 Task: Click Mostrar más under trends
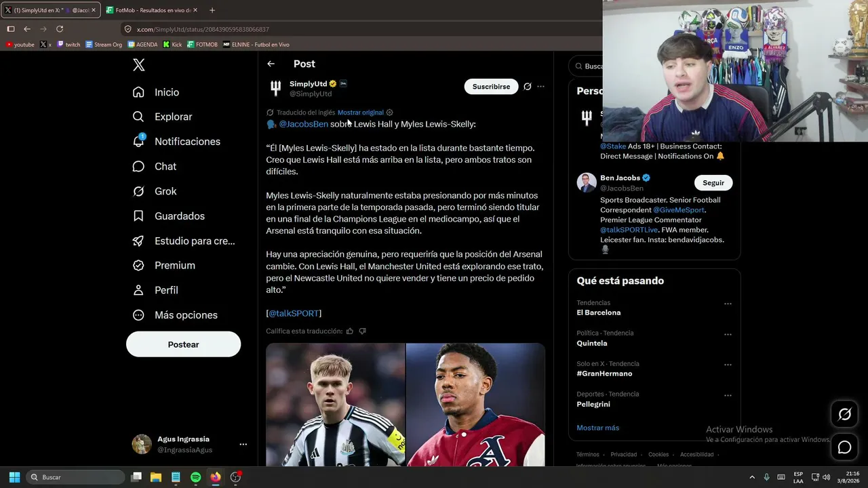tap(597, 428)
